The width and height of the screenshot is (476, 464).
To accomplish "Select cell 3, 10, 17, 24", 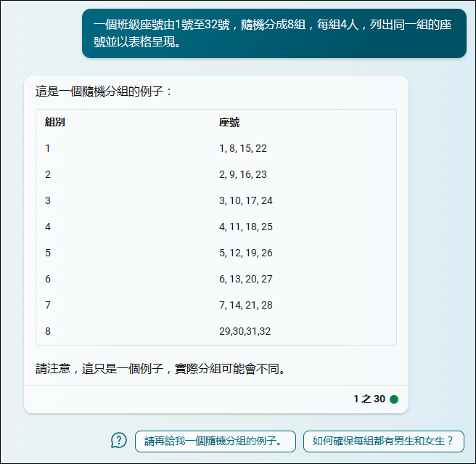I will coord(246,200).
